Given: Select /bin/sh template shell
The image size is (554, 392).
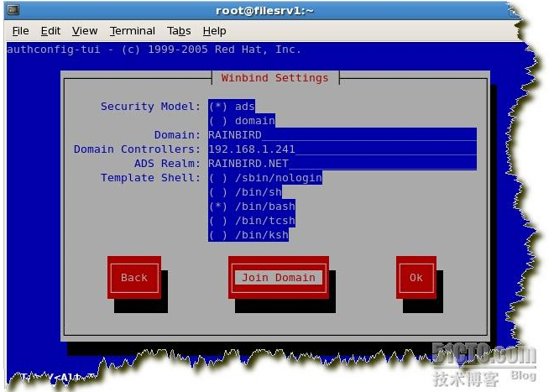Looking at the screenshot, I should point(245,192).
